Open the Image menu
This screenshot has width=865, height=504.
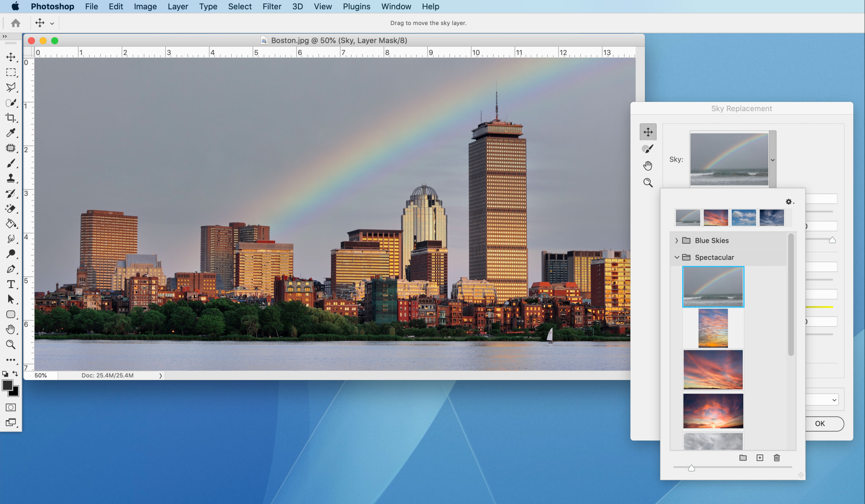[145, 6]
